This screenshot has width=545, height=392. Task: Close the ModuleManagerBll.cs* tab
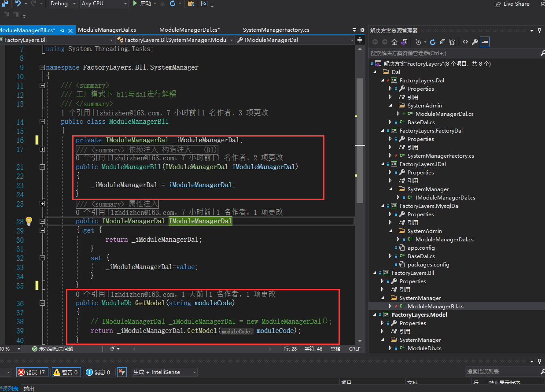coord(71,30)
